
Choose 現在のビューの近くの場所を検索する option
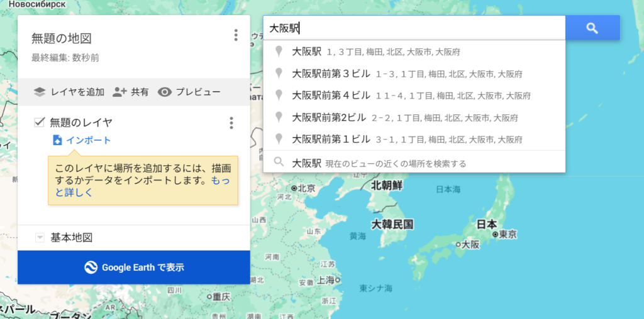414,163
